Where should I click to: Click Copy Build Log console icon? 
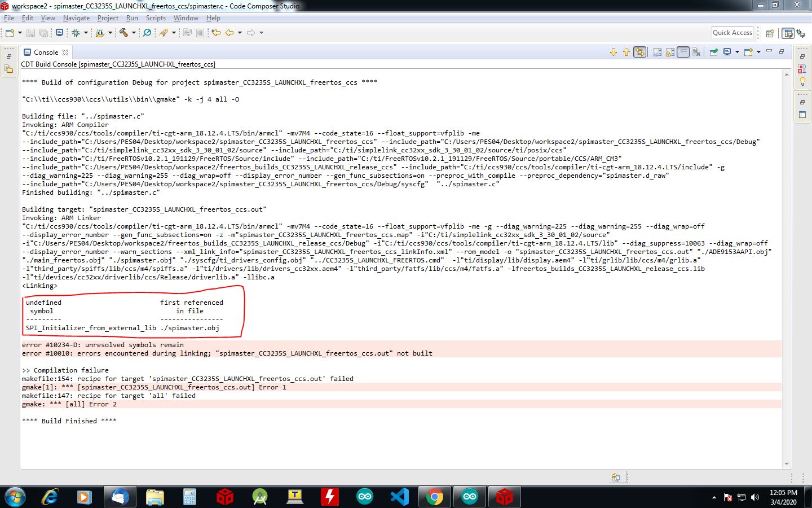[x=657, y=52]
